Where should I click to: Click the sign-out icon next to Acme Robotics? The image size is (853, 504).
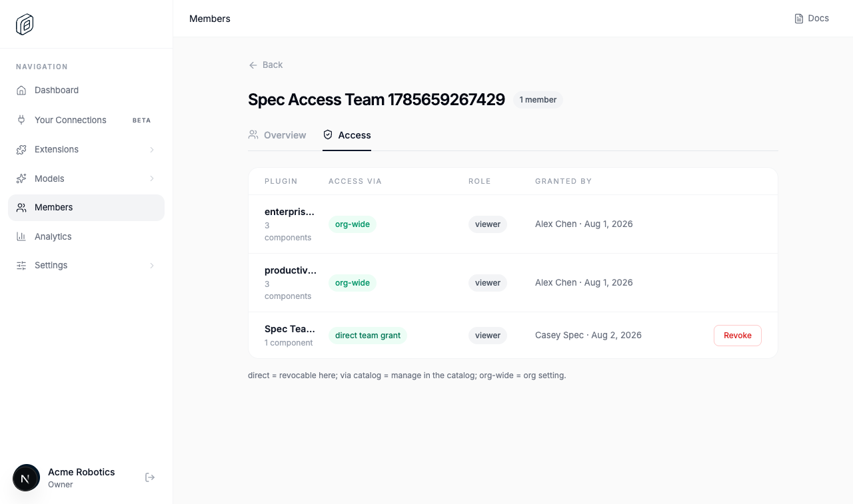(150, 477)
